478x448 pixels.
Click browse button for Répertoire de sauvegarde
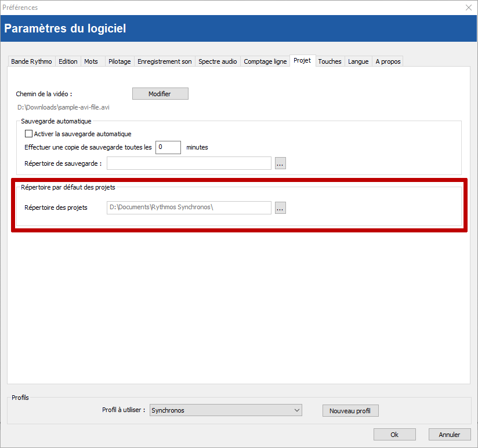pyautogui.click(x=280, y=163)
